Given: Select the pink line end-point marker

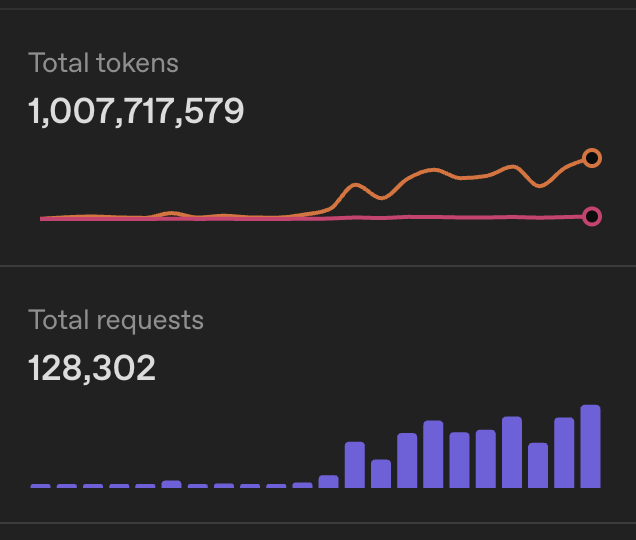Looking at the screenshot, I should pos(592,216).
